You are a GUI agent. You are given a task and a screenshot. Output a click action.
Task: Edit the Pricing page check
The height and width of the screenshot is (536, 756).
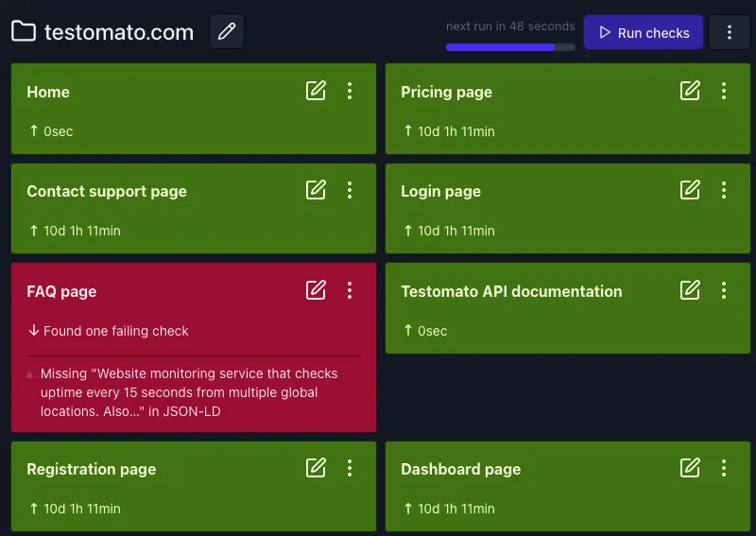690,91
